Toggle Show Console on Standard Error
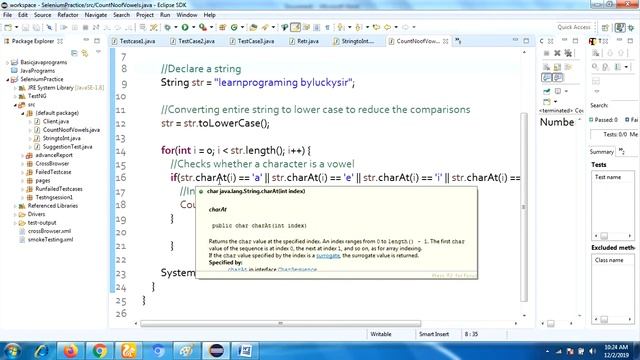 point(558,77)
